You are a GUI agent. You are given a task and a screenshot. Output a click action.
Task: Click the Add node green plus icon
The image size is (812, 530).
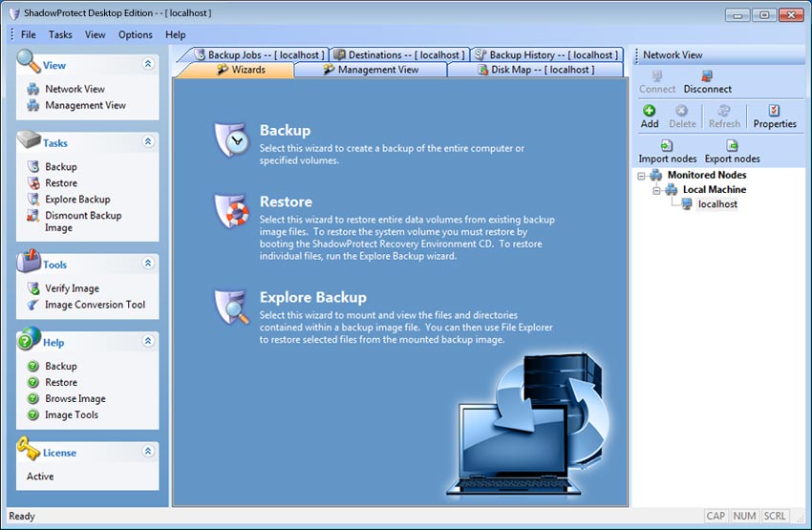click(649, 110)
